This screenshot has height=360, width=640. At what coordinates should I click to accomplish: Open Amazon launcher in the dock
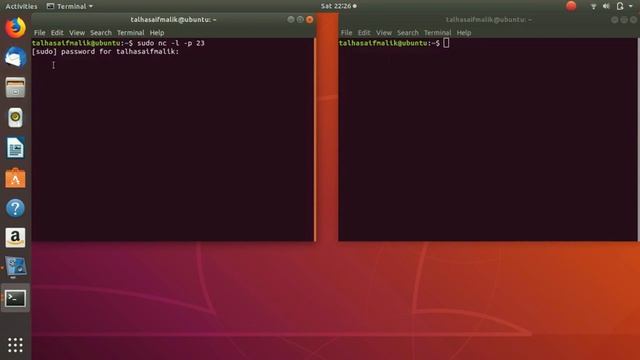pyautogui.click(x=16, y=238)
